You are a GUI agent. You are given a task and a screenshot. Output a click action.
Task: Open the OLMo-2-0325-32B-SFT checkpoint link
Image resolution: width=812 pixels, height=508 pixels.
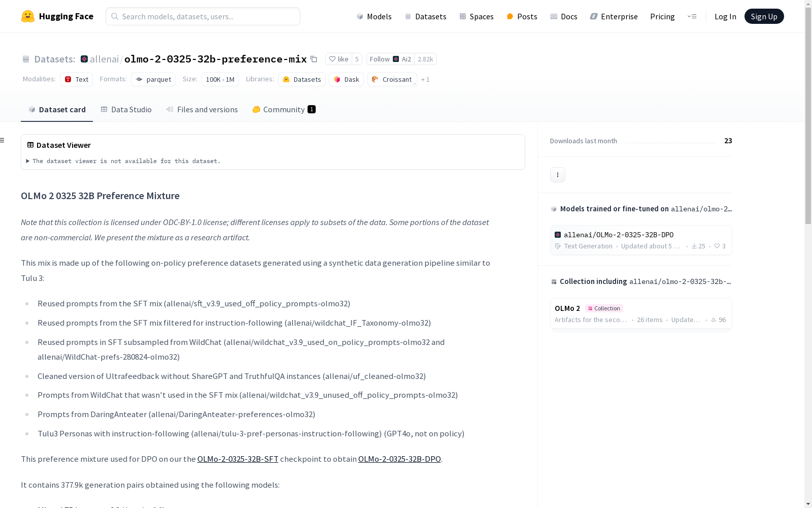click(238, 459)
